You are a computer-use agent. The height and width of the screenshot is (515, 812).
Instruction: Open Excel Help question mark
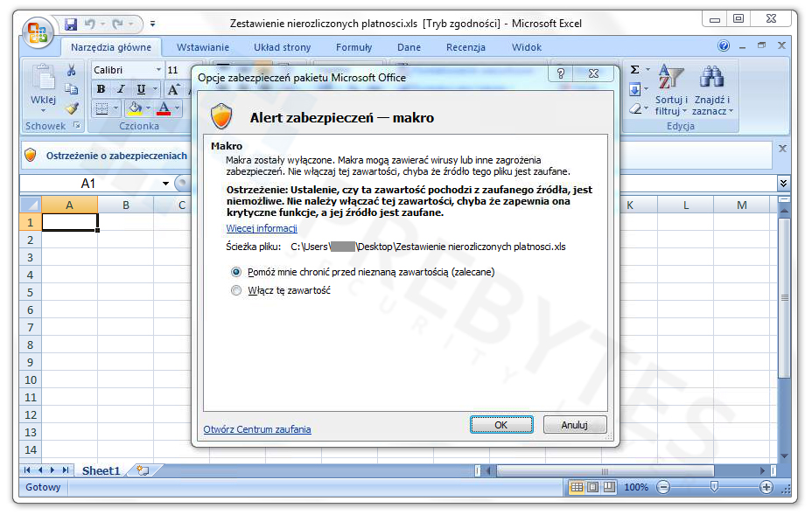[x=724, y=46]
